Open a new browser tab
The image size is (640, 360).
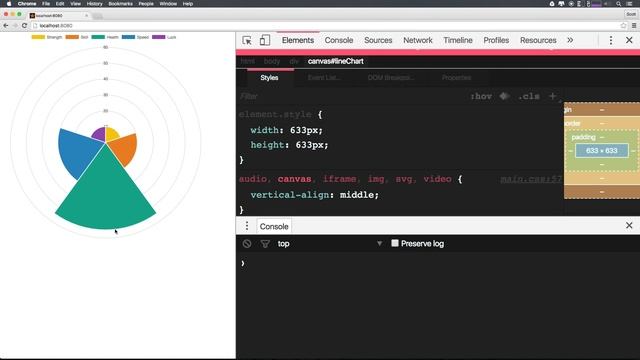click(x=97, y=16)
